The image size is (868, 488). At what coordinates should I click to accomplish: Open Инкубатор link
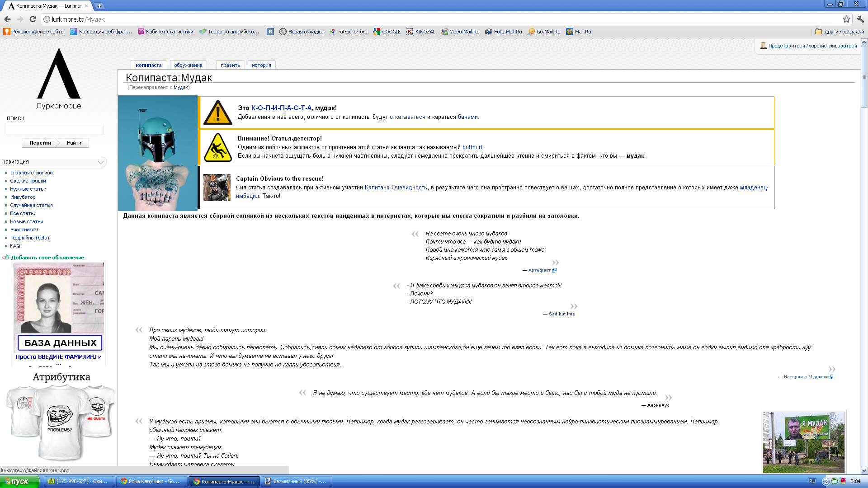pos(23,197)
